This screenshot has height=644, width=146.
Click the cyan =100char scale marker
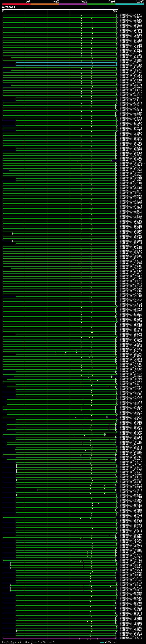[x=102, y=642]
